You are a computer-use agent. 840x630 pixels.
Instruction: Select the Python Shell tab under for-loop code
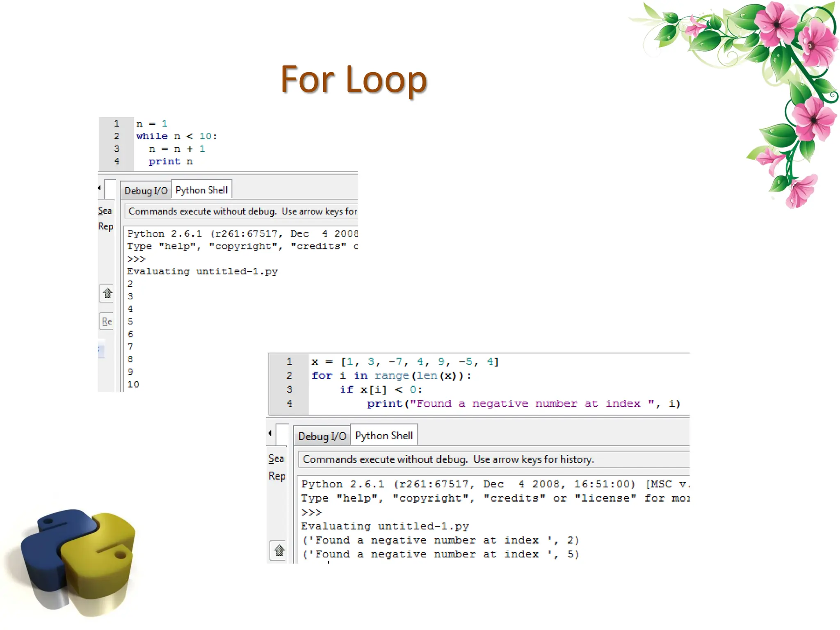click(x=384, y=436)
